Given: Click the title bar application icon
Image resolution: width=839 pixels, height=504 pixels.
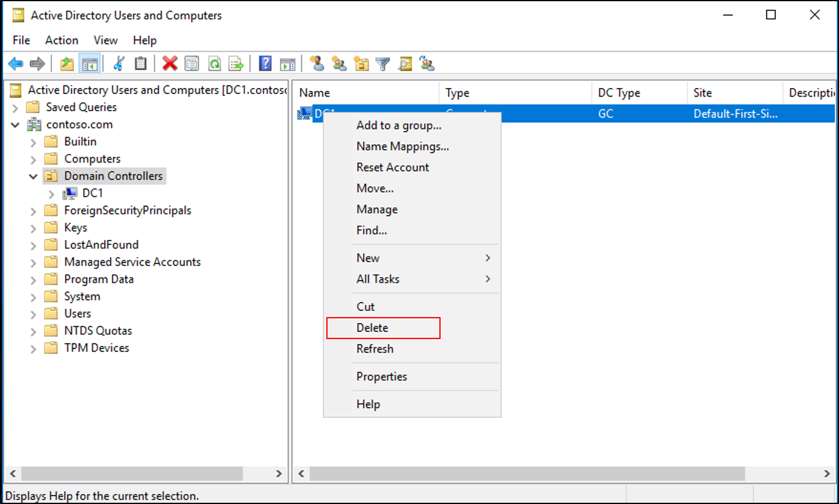Looking at the screenshot, I should (18, 15).
